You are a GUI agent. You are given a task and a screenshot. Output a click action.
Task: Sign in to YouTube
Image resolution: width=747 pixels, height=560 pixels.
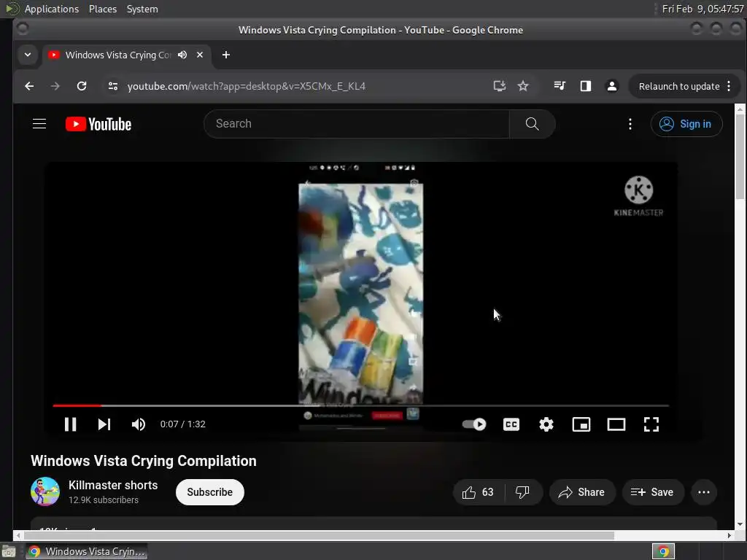[x=686, y=124]
